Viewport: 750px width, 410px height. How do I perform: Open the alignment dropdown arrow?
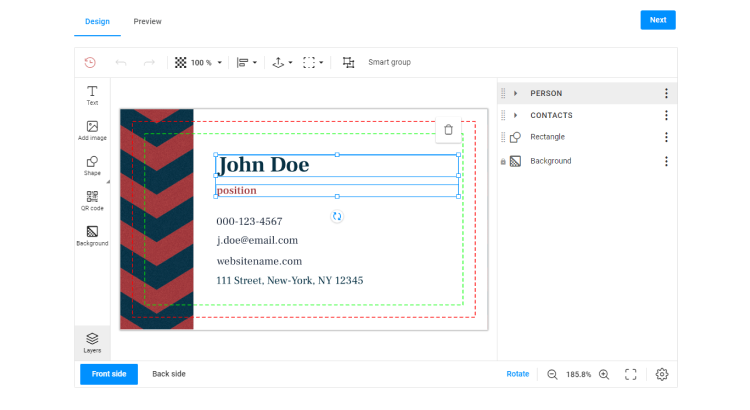[x=255, y=63]
